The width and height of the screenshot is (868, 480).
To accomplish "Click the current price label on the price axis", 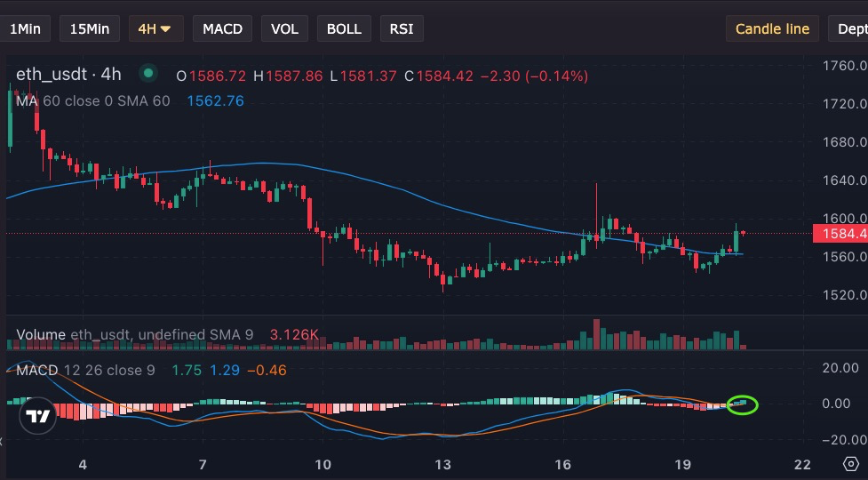I will 840,234.
